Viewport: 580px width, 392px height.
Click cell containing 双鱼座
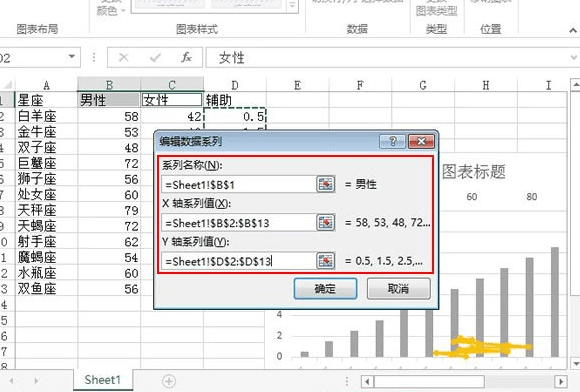(46, 289)
